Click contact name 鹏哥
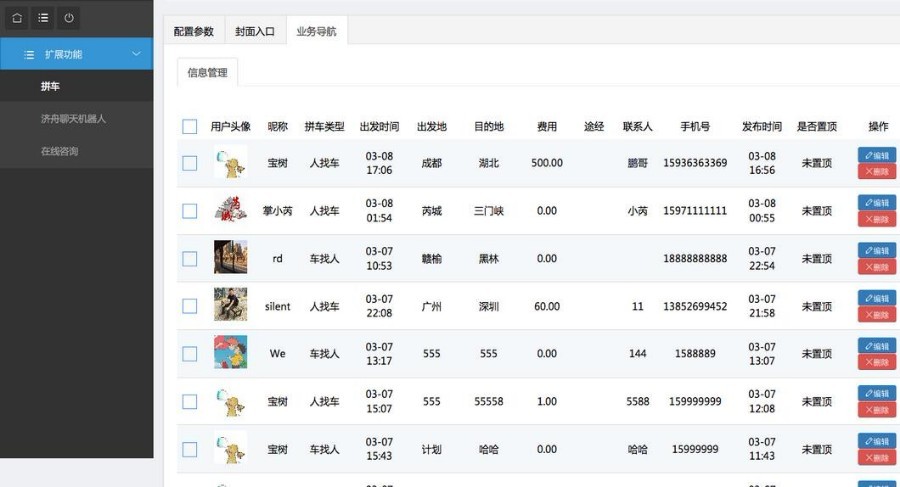The width and height of the screenshot is (900, 487). click(638, 163)
